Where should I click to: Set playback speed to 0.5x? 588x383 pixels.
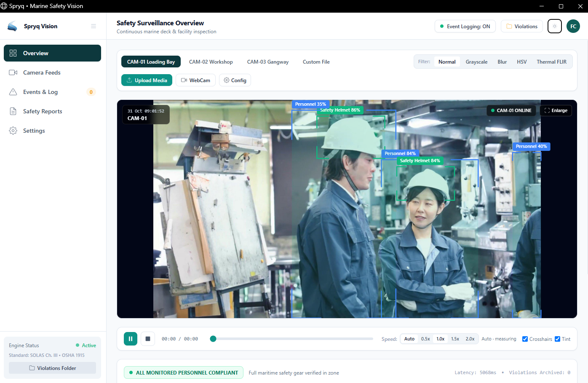(x=425, y=339)
